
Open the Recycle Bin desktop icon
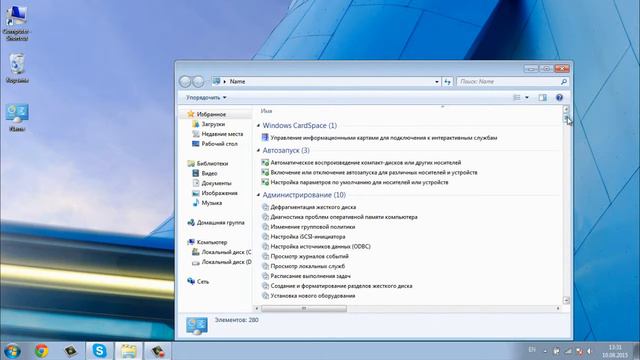17,68
